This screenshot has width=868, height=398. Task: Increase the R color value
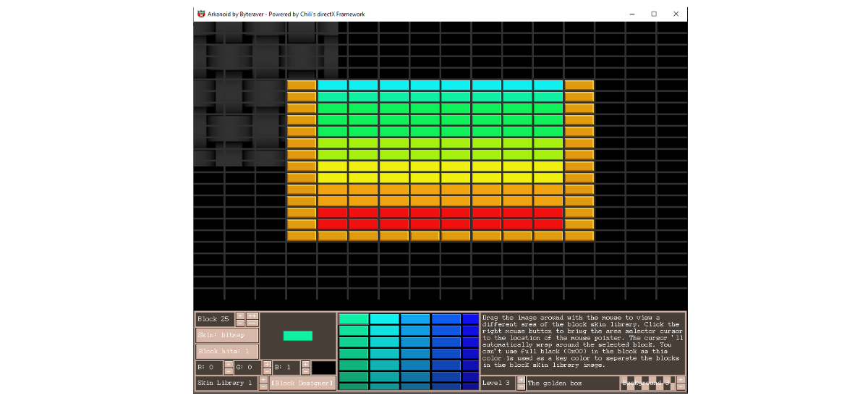point(229,364)
